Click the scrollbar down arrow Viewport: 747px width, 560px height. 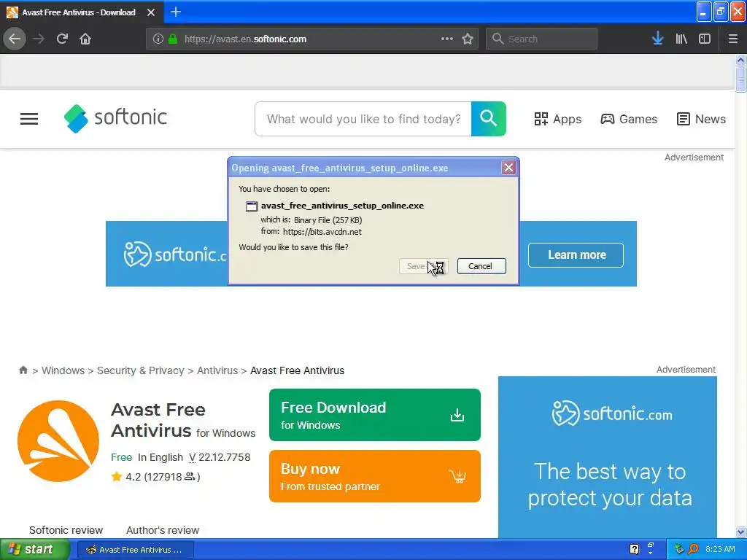(740, 532)
